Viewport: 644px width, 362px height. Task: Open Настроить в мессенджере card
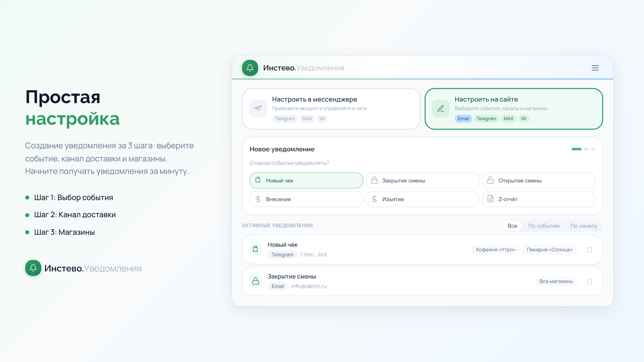tap(331, 109)
